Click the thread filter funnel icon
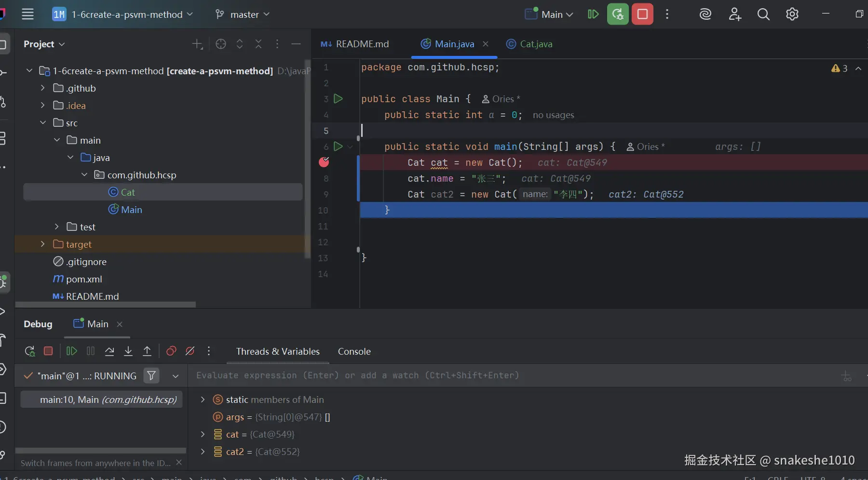 [151, 375]
